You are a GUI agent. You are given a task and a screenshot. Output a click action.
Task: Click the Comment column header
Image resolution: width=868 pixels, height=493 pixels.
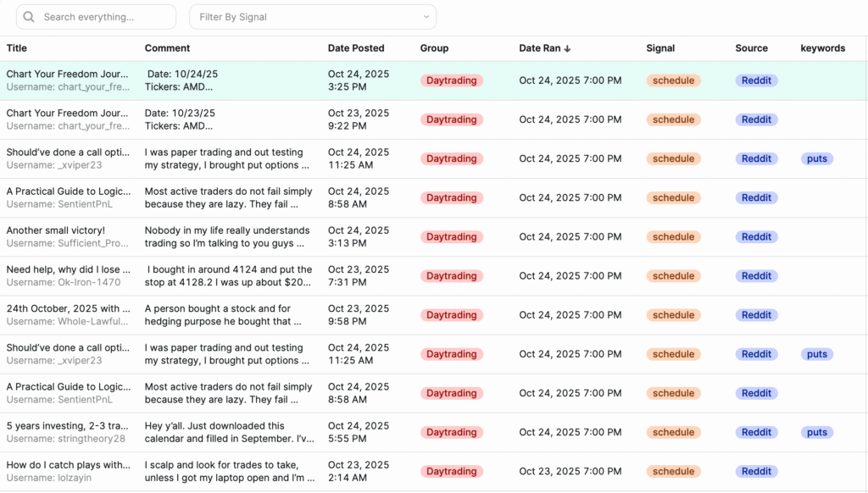point(167,48)
